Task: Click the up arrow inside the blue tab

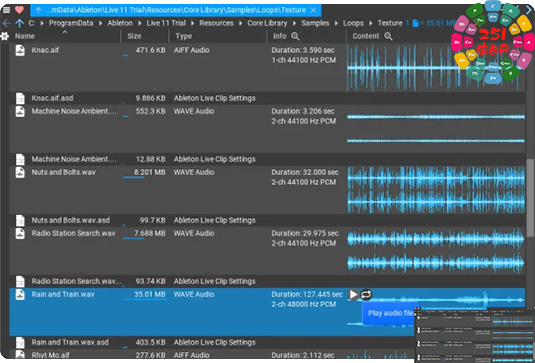Action: click(38, 11)
